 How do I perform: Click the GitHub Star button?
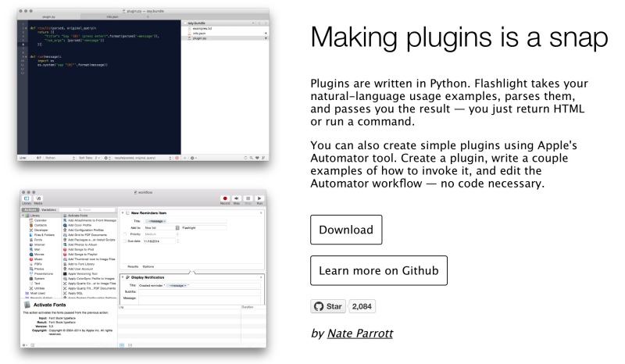tap(328, 306)
